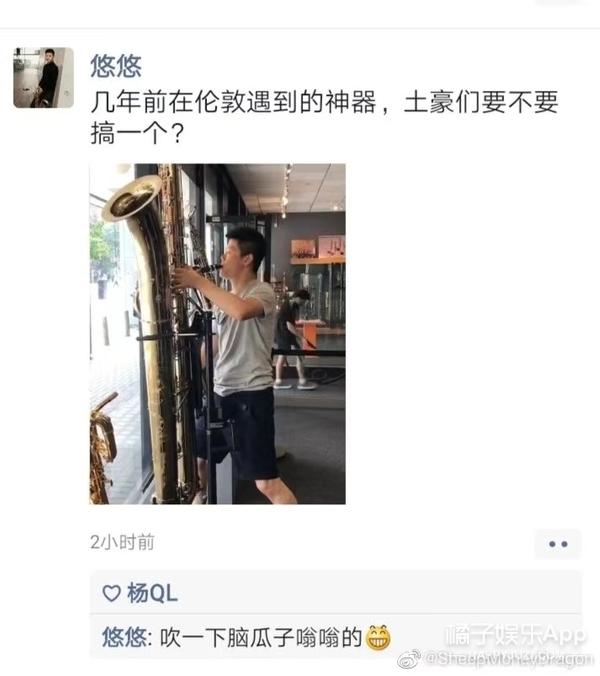Click the 橘子娱乐App watermark text
Image resolution: width=600 pixels, height=676 pixels.
tap(516, 635)
